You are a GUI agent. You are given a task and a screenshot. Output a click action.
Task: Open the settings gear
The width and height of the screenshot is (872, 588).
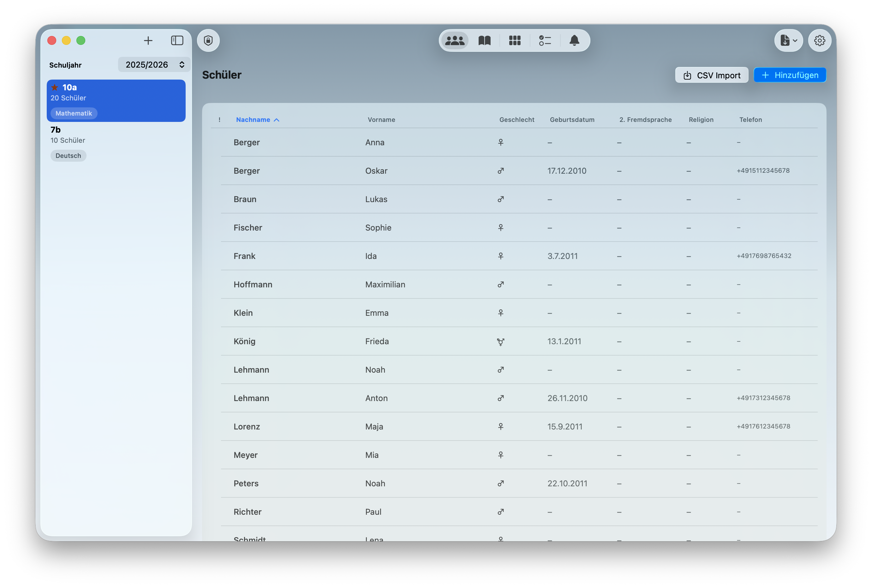819,40
